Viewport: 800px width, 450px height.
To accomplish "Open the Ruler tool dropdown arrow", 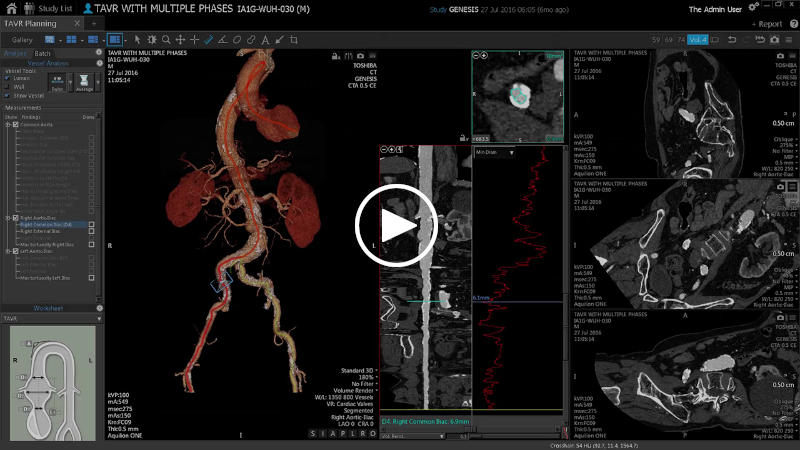I will [x=70, y=83].
